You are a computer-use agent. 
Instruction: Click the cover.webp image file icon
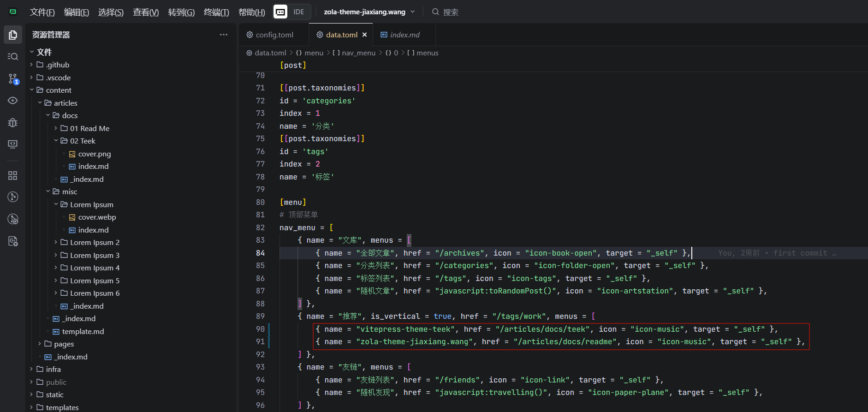72,217
